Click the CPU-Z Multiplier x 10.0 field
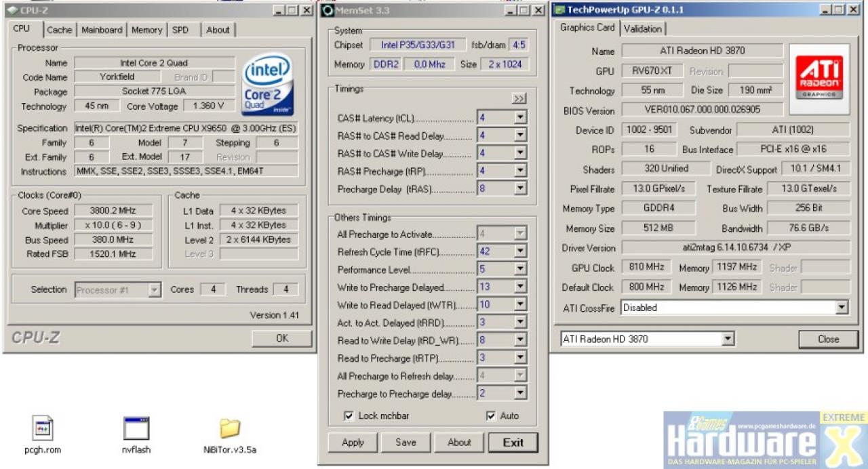Viewport: 868px width, 469px height. 113,226
